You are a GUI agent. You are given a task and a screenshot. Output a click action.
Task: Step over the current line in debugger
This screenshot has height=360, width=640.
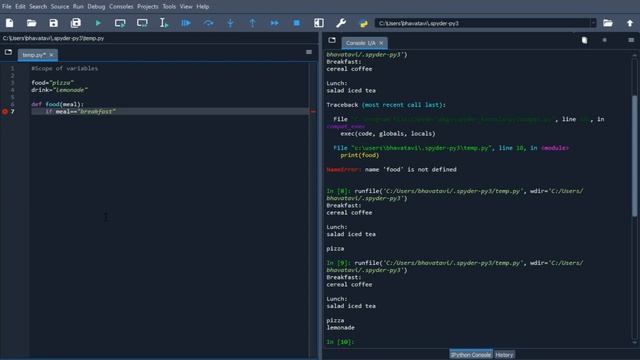(x=208, y=23)
